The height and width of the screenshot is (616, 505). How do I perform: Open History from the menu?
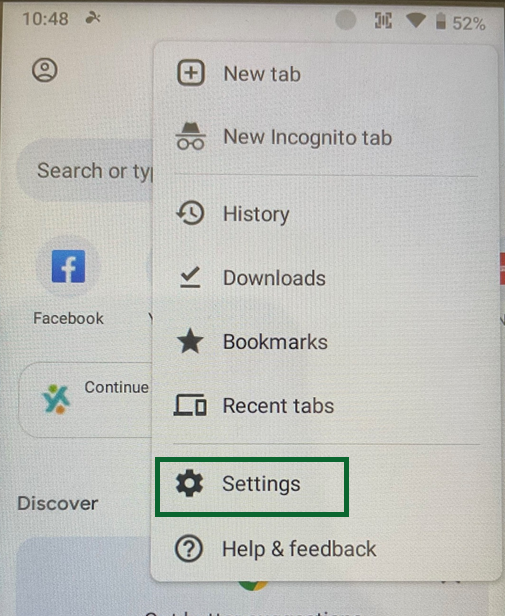[x=325, y=214]
